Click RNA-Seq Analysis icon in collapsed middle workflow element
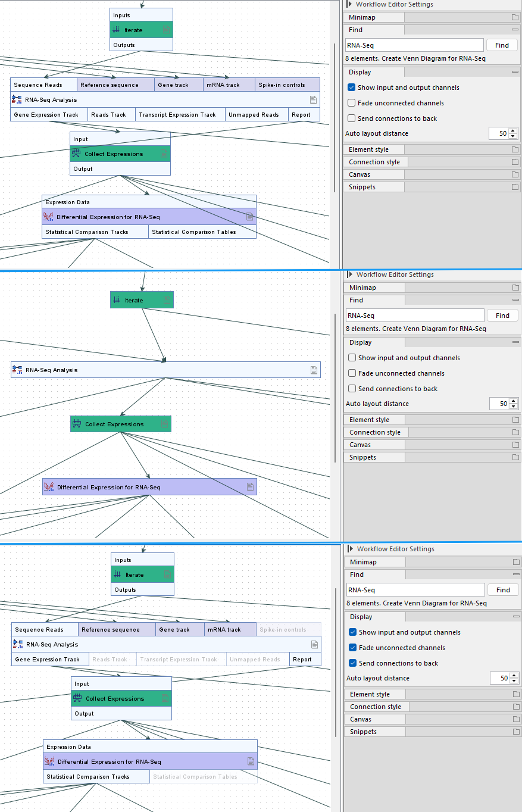 pyautogui.click(x=17, y=370)
